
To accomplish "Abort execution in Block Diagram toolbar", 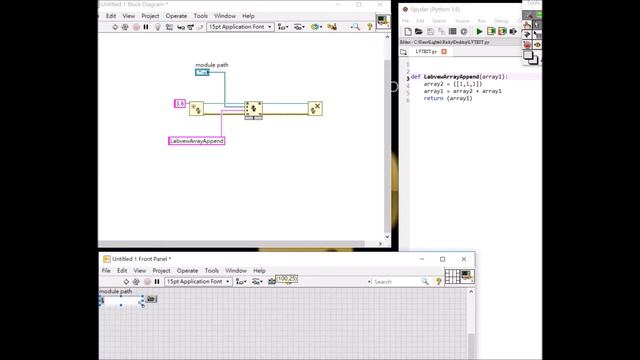I will (x=136, y=27).
